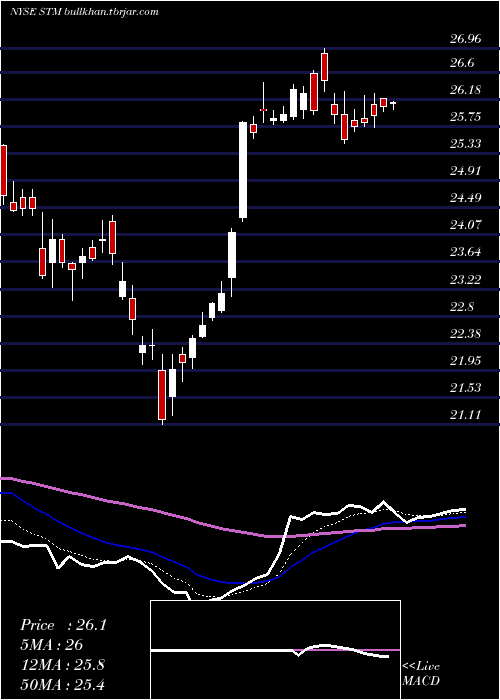The image size is (500, 700).
Task: Click the red candlestick peaking near 26.96
Action: (x=325, y=67)
